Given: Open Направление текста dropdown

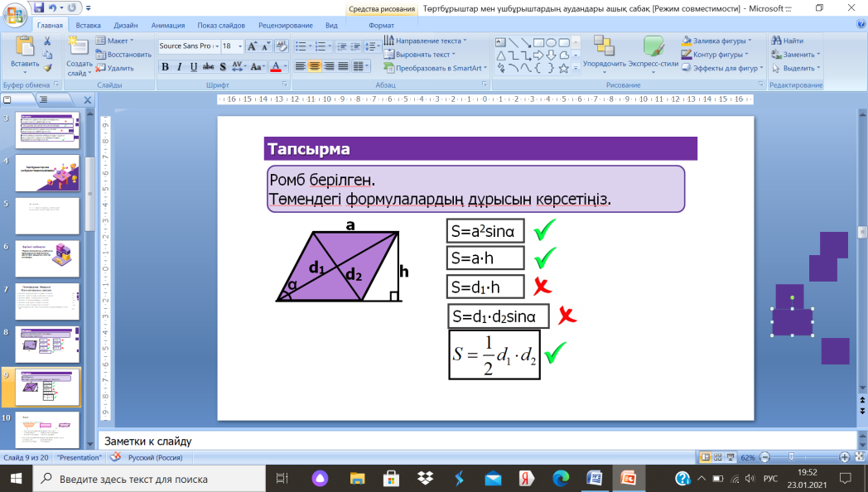Looking at the screenshot, I should [x=425, y=41].
